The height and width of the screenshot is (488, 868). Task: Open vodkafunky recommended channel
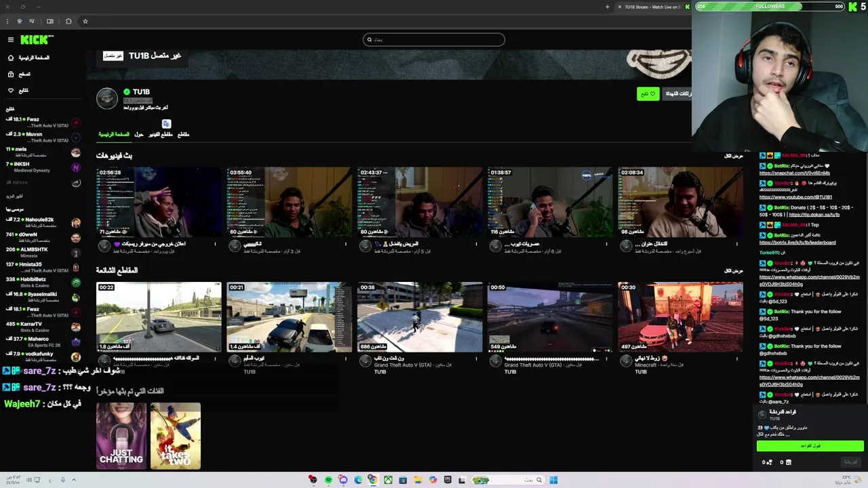pos(43,357)
